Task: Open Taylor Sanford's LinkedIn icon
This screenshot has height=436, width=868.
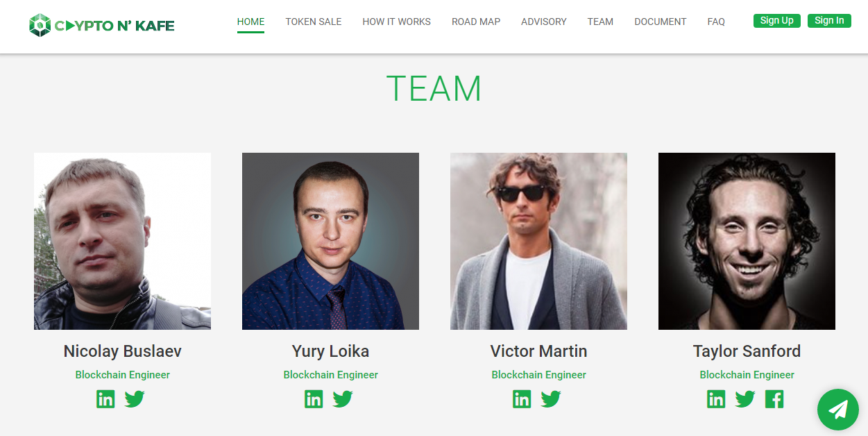Action: tap(716, 399)
